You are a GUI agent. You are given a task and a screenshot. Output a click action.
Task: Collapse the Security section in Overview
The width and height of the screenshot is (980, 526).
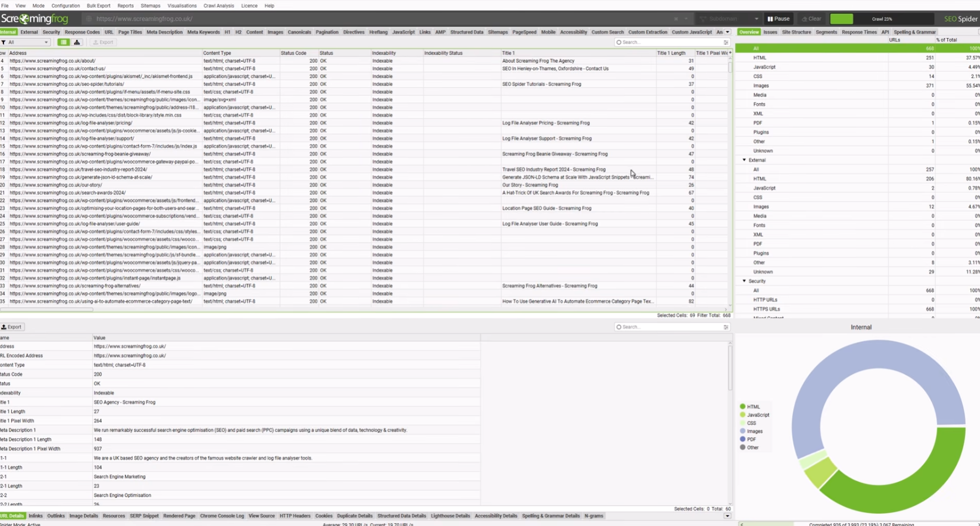[x=744, y=281]
